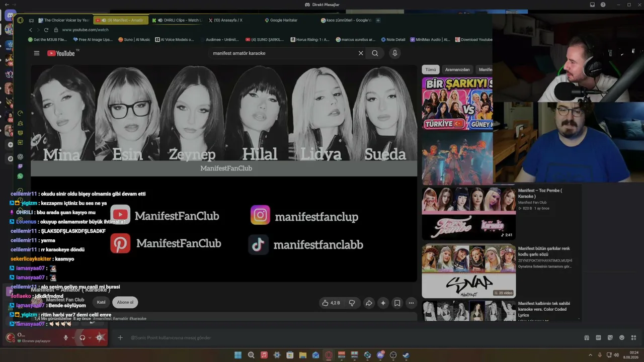Click the sparkle Ask button under video

tap(383, 303)
